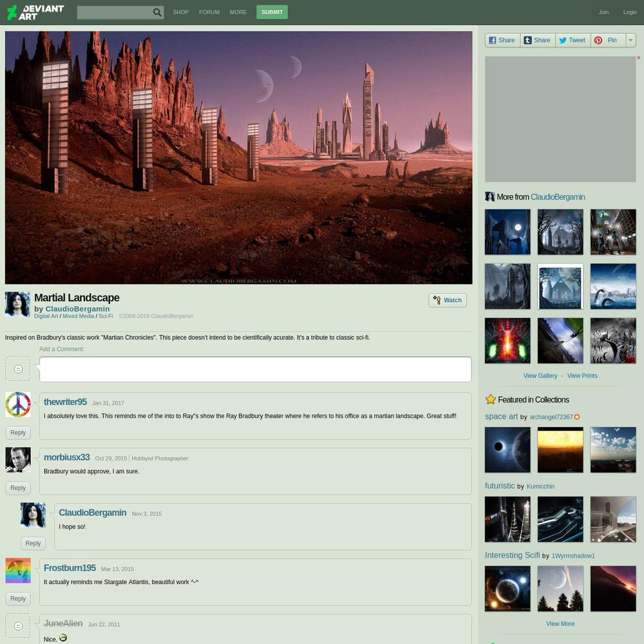
Task: Open the white-framed blue pyramid thumbnail
Action: tap(560, 287)
